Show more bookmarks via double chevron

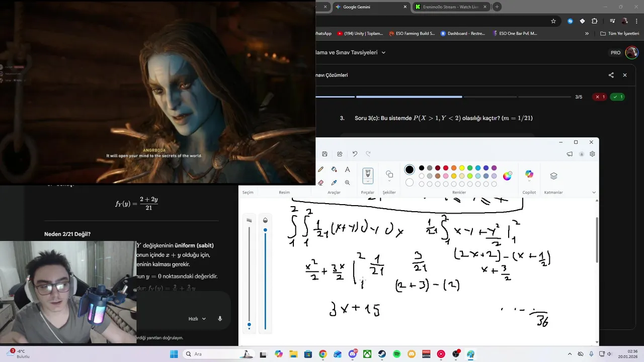[x=587, y=34]
